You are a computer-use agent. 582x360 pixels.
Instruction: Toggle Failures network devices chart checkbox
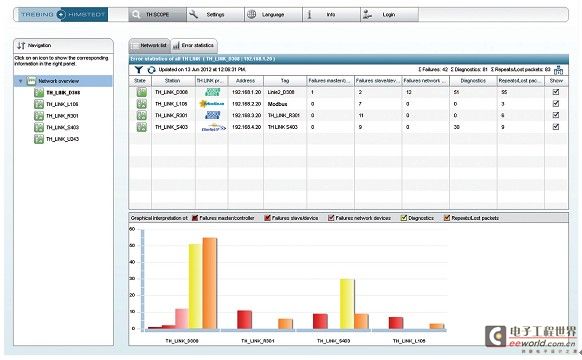(x=331, y=218)
